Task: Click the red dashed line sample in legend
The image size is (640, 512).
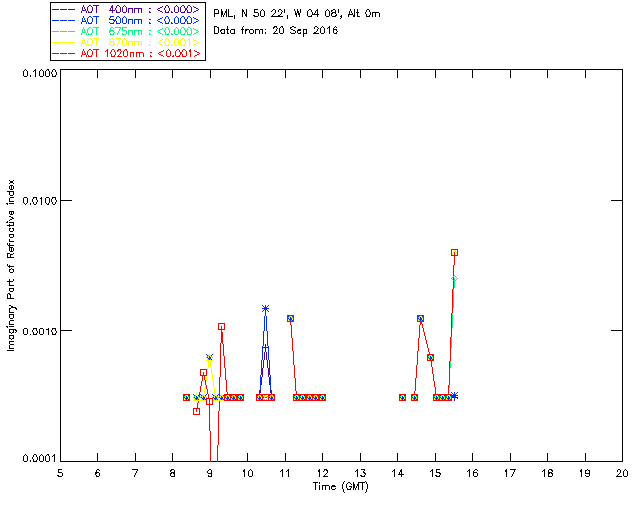Action: click(x=64, y=53)
